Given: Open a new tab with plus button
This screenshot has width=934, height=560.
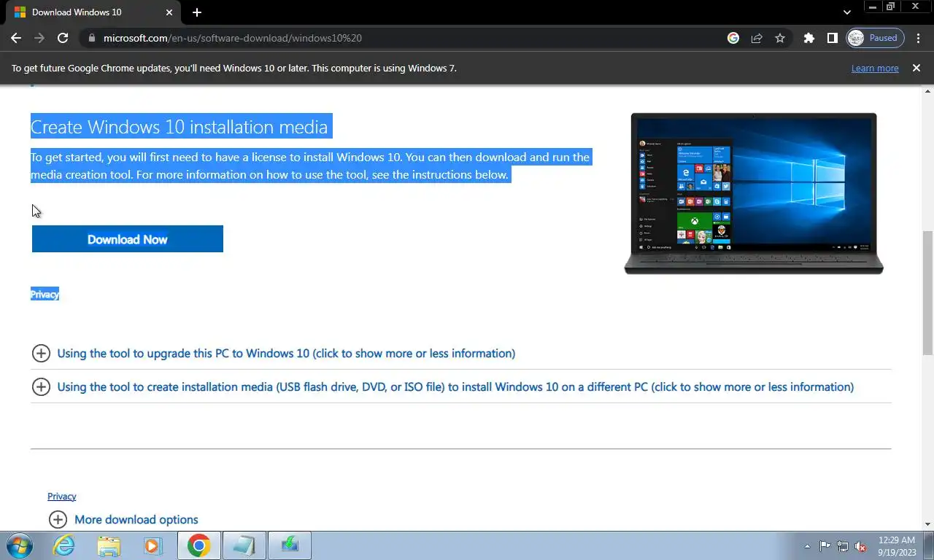Looking at the screenshot, I should 197,12.
